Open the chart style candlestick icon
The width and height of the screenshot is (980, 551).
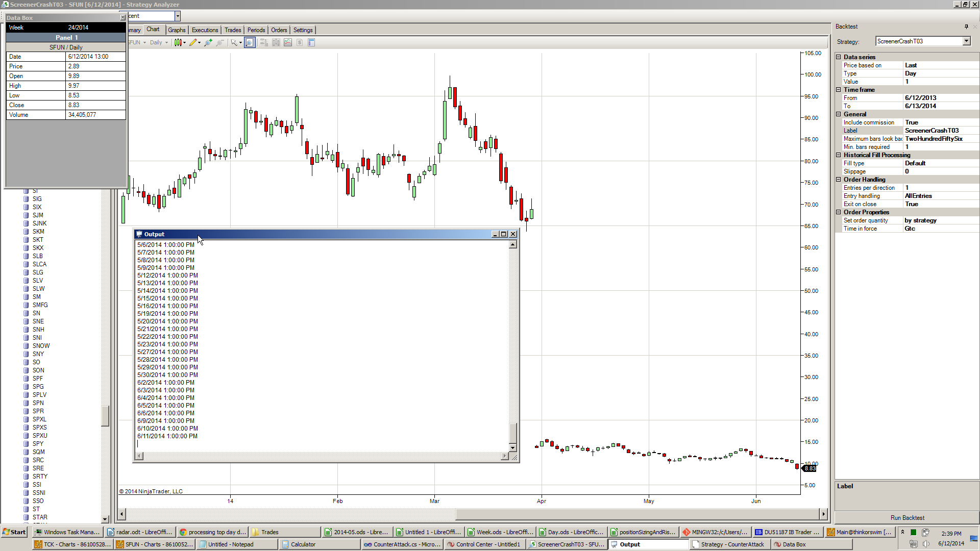click(x=178, y=42)
